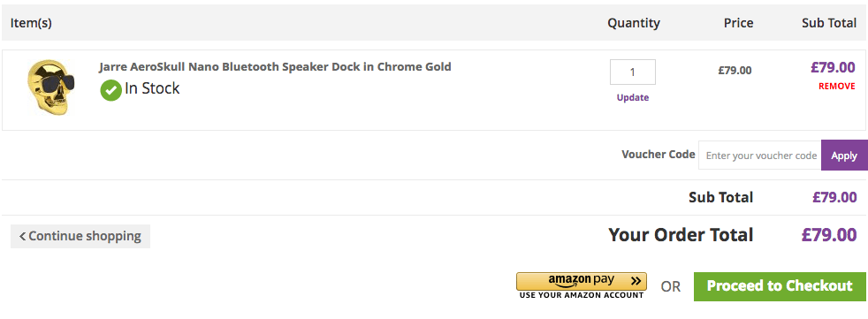This screenshot has width=868, height=319.
Task: Click the left chevron on Continue shopping
Action: click(x=22, y=237)
